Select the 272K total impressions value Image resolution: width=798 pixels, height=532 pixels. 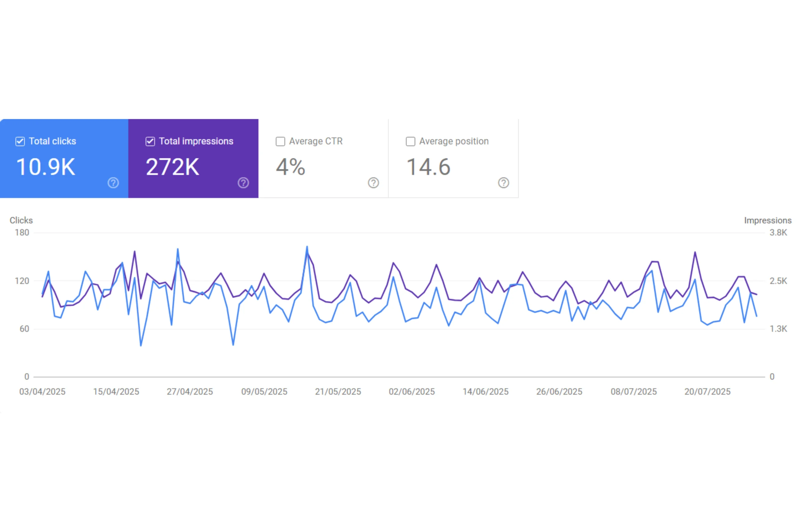[x=172, y=167]
